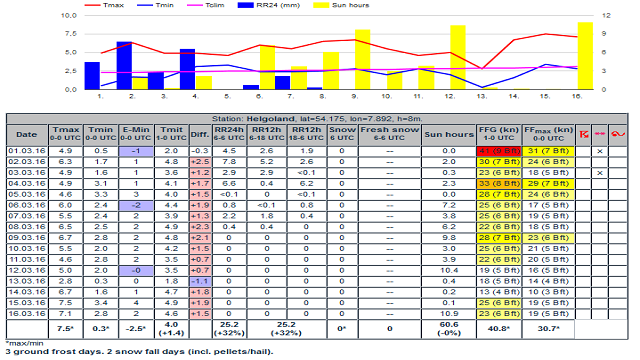Click the Tclim magenta line legend marker

click(x=194, y=5)
